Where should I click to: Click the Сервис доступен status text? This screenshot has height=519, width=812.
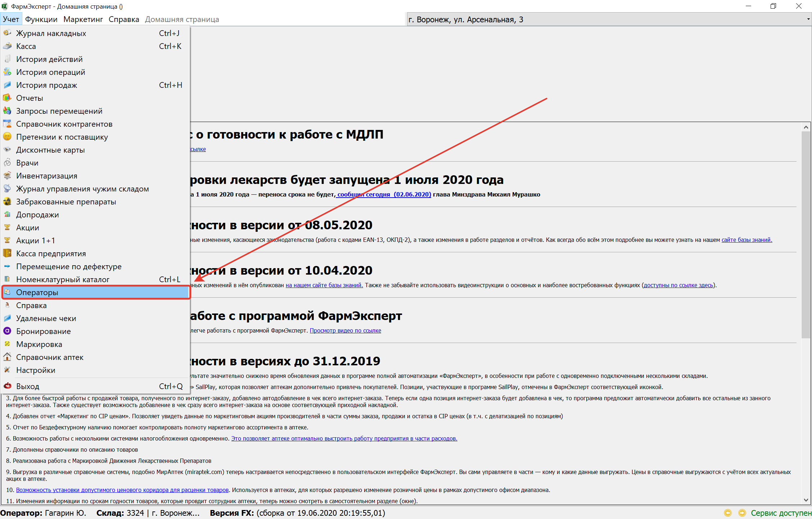[x=781, y=513]
